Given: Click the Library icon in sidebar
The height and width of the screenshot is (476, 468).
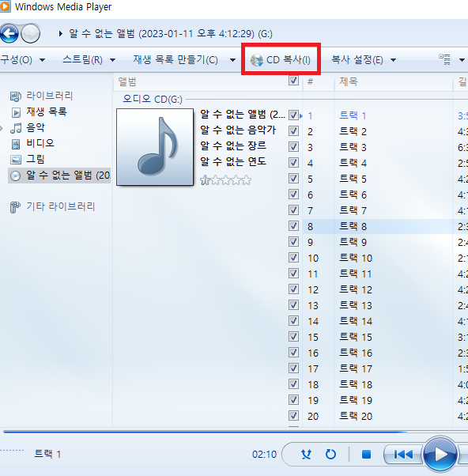Looking at the screenshot, I should point(16,96).
